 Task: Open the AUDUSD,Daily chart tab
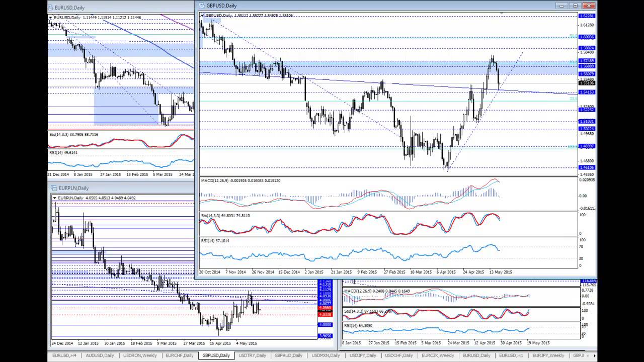(x=100, y=355)
